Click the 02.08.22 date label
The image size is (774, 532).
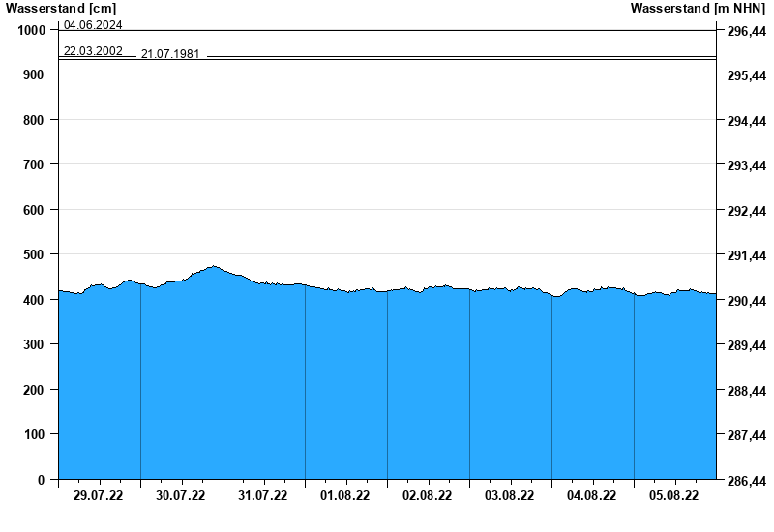point(428,496)
